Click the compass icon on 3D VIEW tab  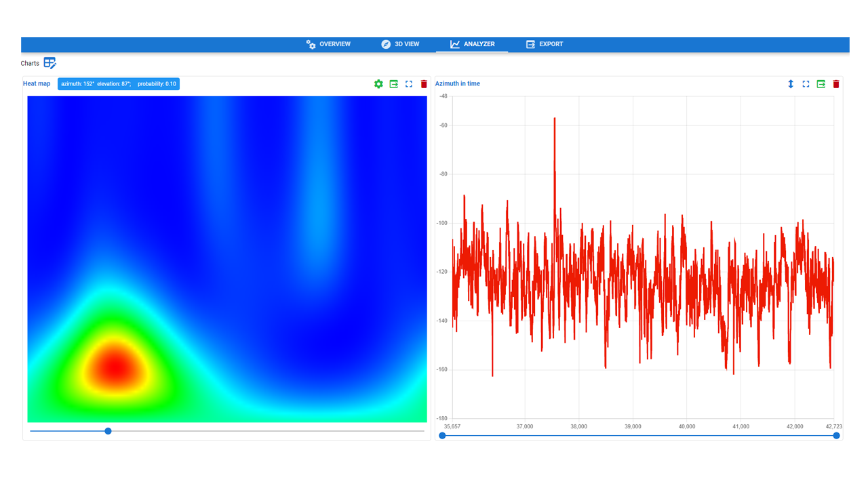(x=385, y=44)
